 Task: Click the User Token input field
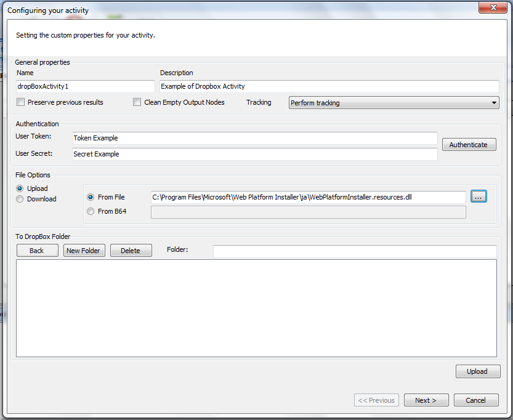pos(254,138)
